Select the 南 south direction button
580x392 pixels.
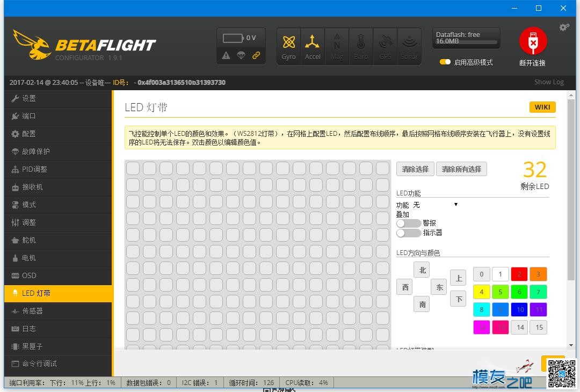[422, 304]
